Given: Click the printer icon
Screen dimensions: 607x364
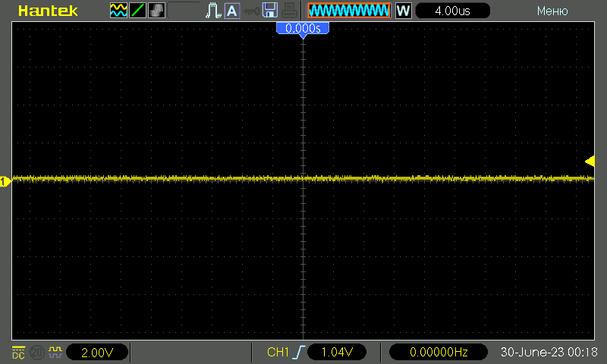Looking at the screenshot, I should tap(288, 11).
